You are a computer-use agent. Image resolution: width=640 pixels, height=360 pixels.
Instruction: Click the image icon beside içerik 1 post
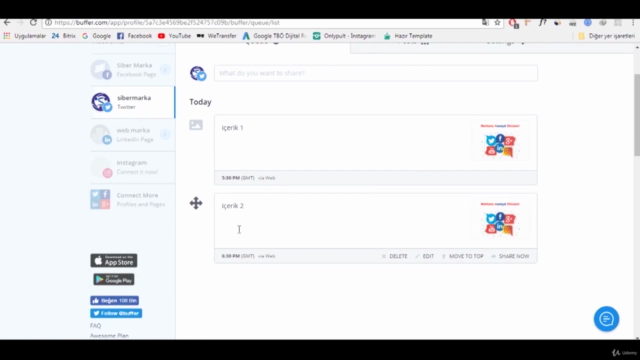click(x=196, y=125)
